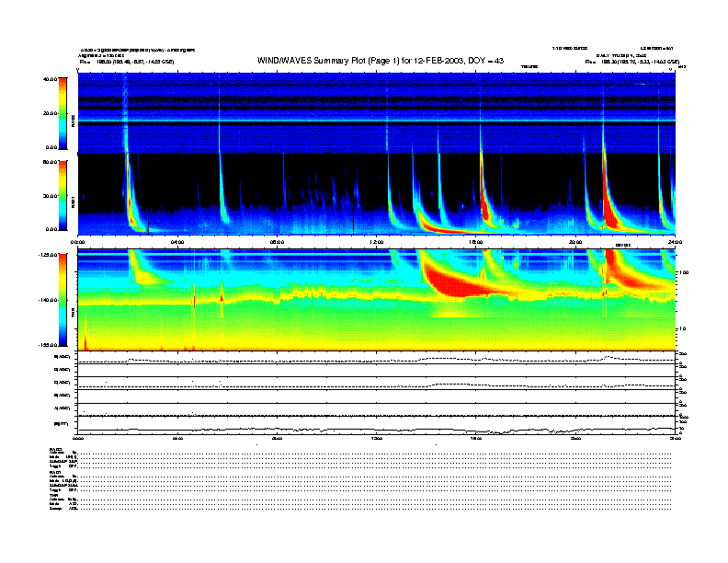Viewport: 728px width, 563px height.
Task: Click the -140.00 label on TNR scale
Action: 48,300
